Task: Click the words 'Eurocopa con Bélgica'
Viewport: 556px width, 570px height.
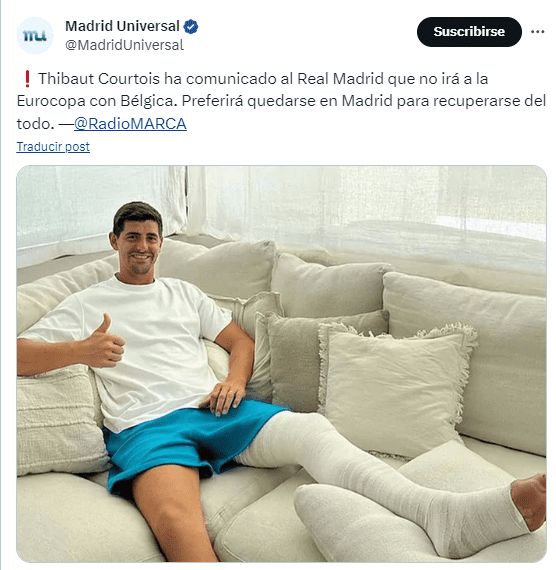Action: pyautogui.click(x=95, y=101)
